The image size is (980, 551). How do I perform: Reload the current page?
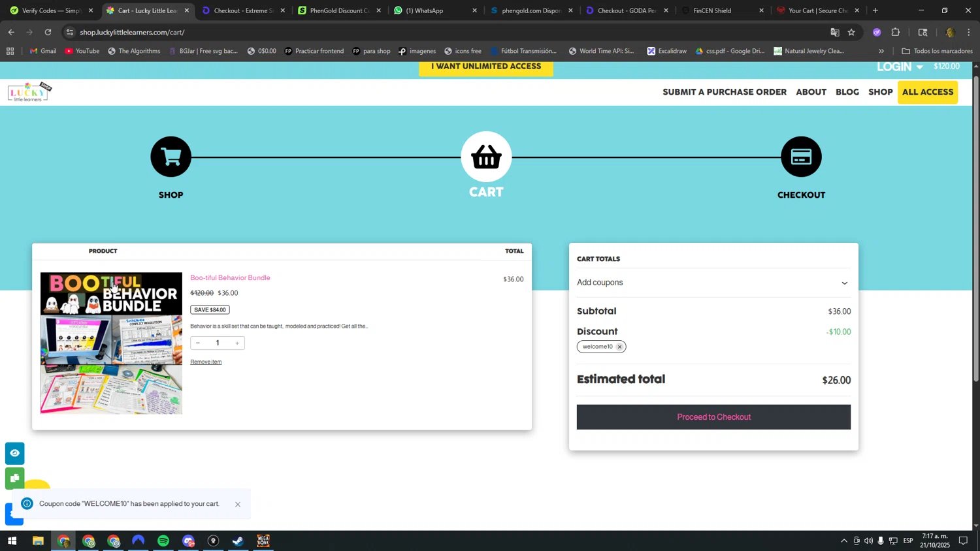tap(48, 32)
